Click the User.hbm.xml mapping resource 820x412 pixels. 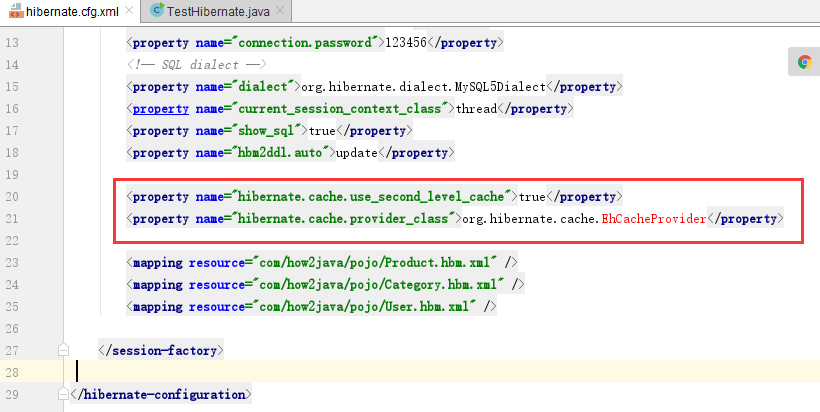coord(367,306)
